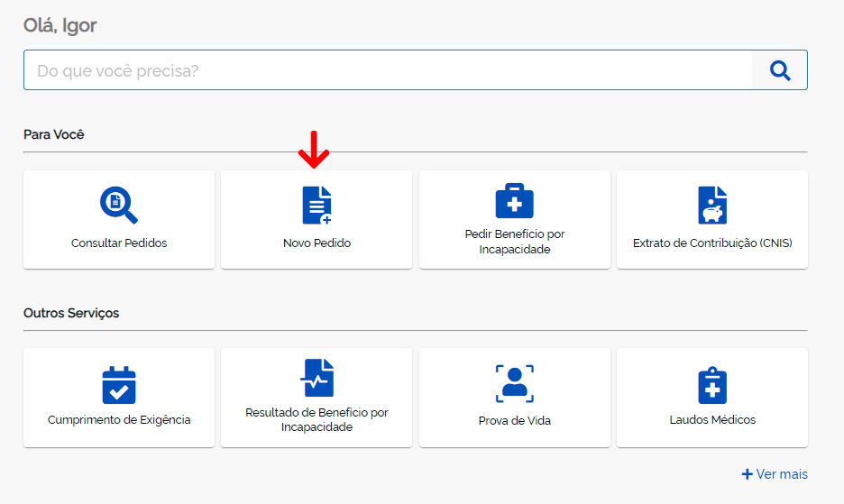Open Consultar Pedidos magnifier icon
The image size is (844, 504).
(119, 205)
